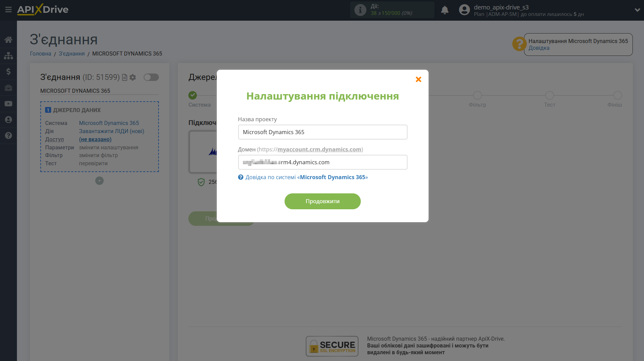Add a new block with plus icon
Image resolution: width=644 pixels, height=361 pixels.
pos(99,181)
